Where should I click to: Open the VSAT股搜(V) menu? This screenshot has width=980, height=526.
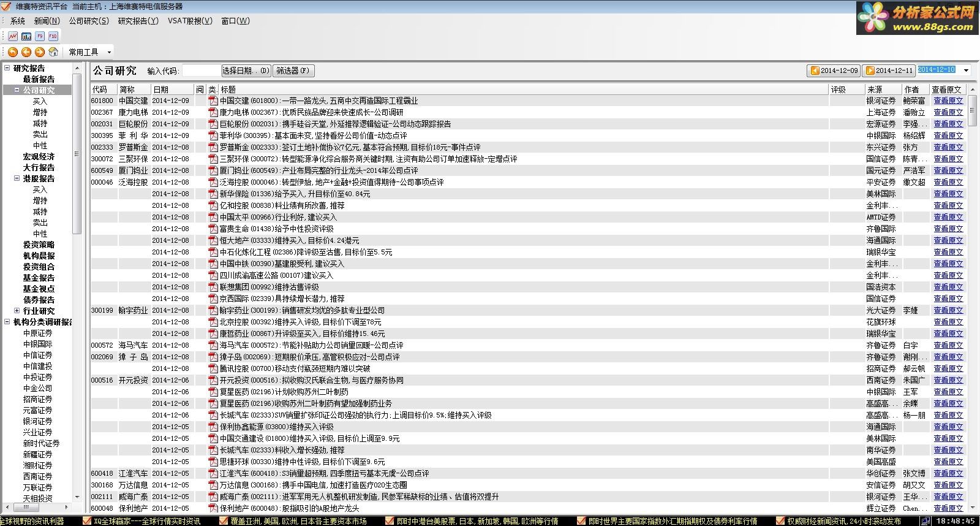pos(190,21)
